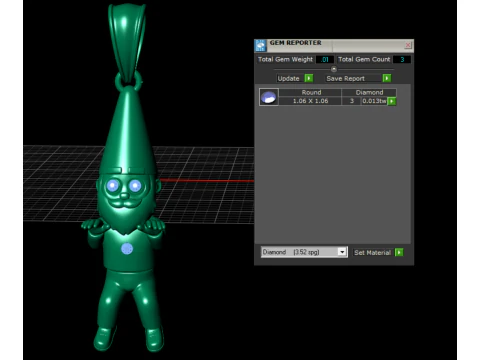Viewport: 480px width, 360px height.
Task: Click the Gem Reporter title bar icon
Action: [x=260, y=45]
